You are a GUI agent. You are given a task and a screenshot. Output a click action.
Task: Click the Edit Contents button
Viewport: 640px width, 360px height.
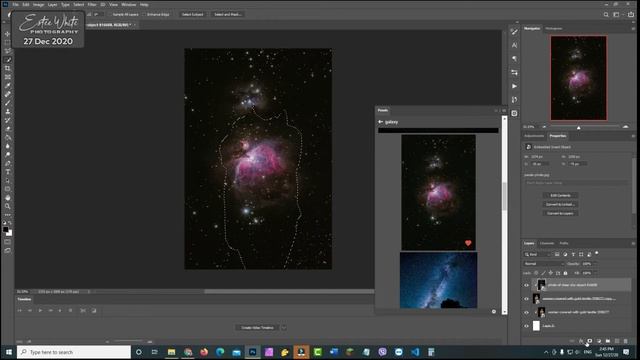pos(560,196)
